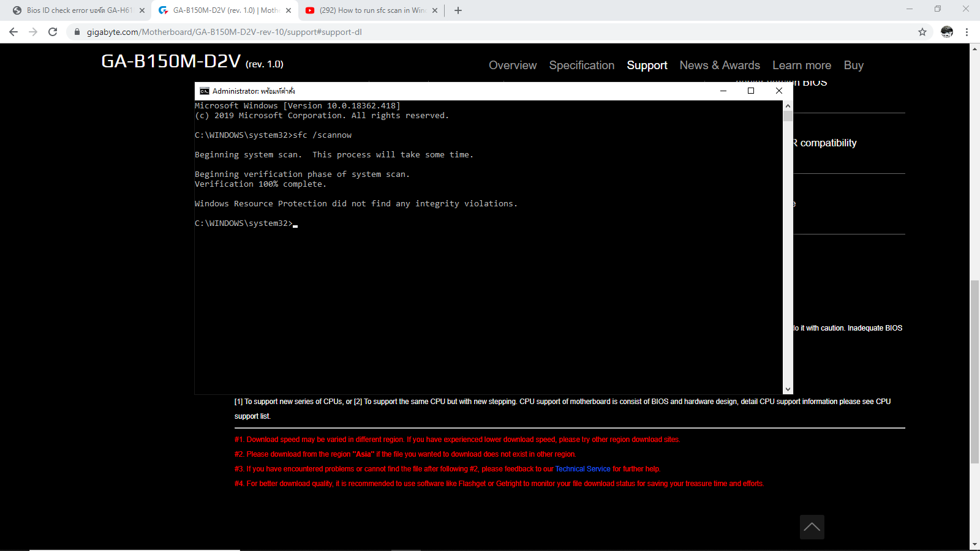Click the 'Beginning system scan' line
This screenshot has width=980, height=551.
tap(334, 155)
